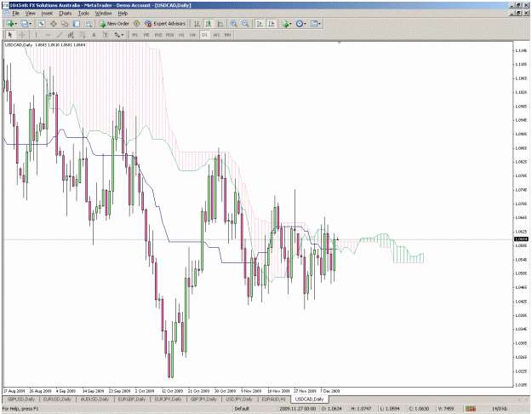
Task: Switch timeframe to M1
Action: click(x=135, y=35)
